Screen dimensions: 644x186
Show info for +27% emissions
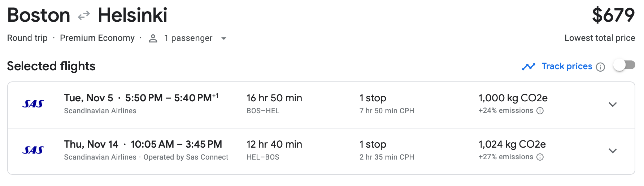click(x=540, y=157)
